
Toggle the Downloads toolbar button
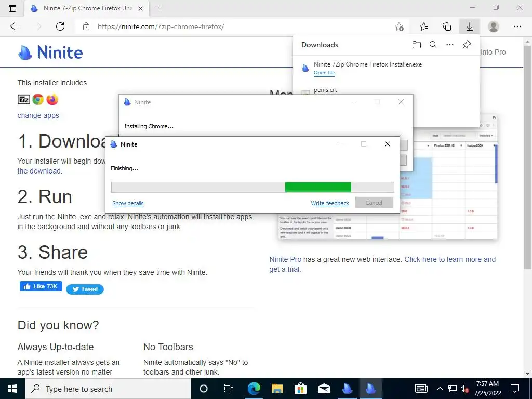pyautogui.click(x=470, y=26)
